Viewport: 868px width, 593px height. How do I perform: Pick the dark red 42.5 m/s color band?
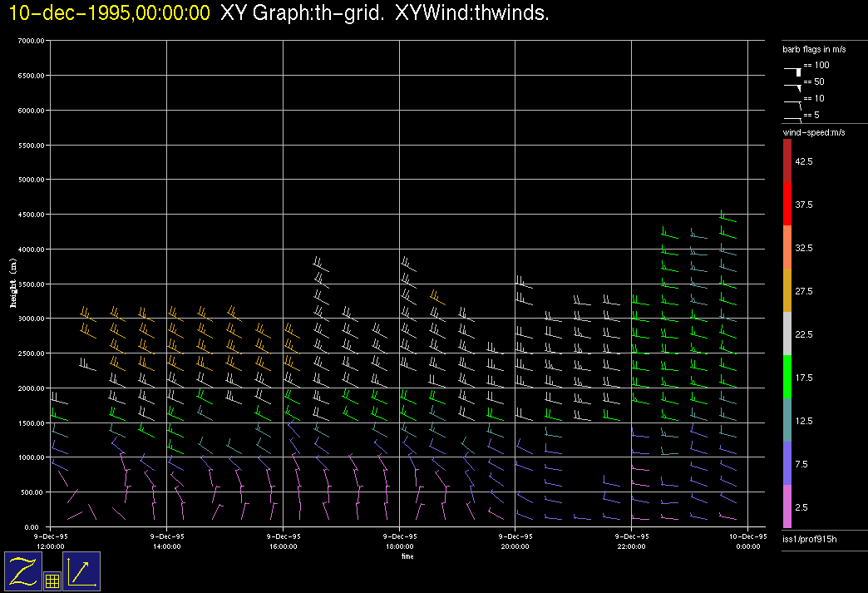(x=787, y=161)
